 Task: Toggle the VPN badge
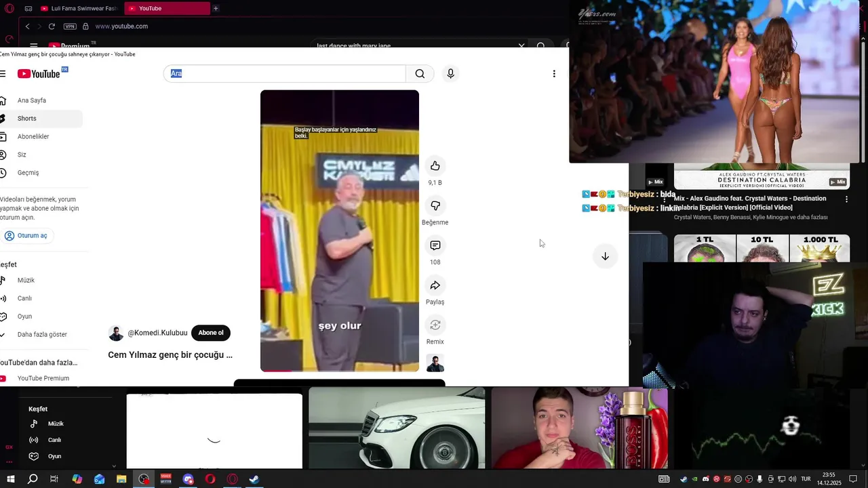[70, 26]
